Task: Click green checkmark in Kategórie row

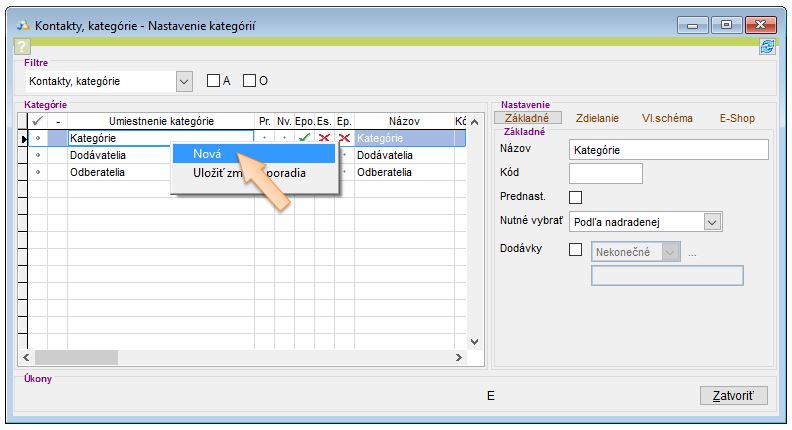Action: coord(304,138)
